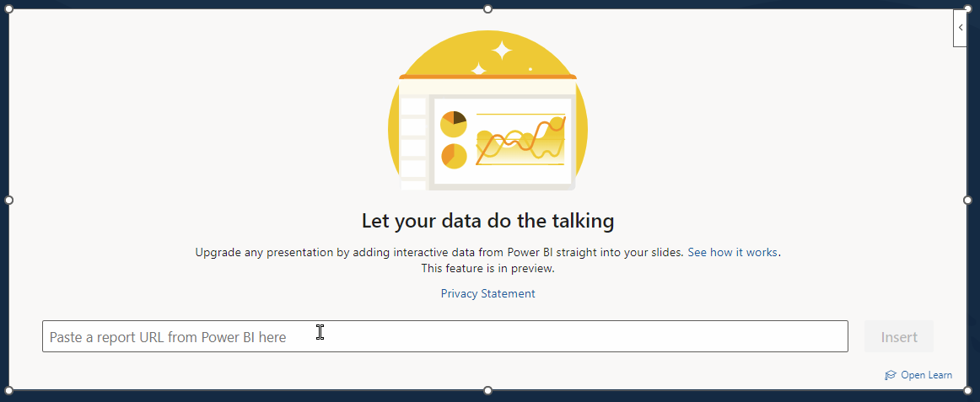Open the Open Learn link text
980x402 pixels.
tap(926, 375)
